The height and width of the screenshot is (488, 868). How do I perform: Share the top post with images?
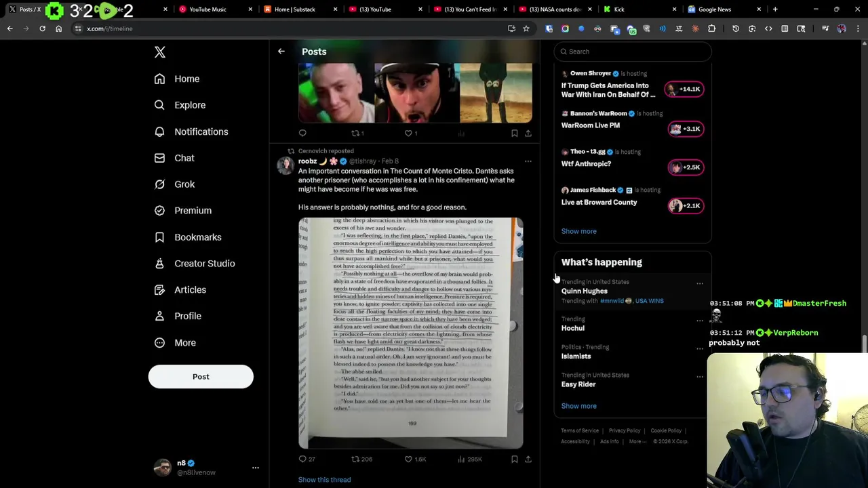coord(528,134)
